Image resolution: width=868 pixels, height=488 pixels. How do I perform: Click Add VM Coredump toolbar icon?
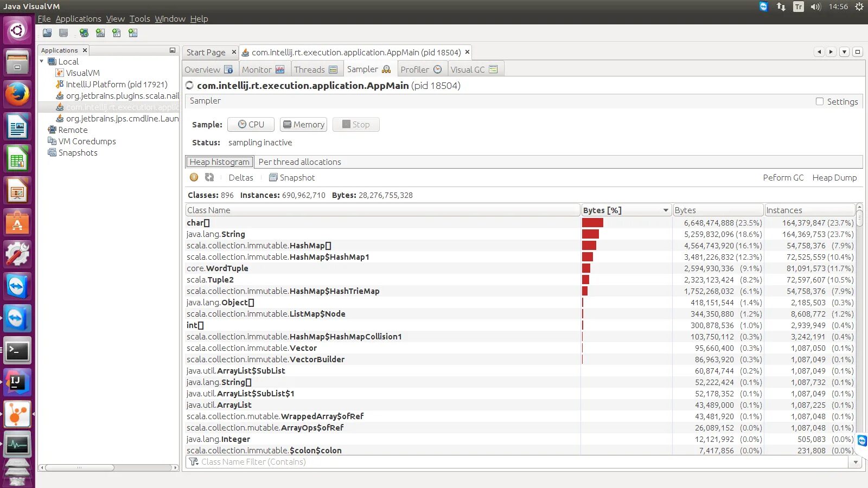click(x=117, y=33)
